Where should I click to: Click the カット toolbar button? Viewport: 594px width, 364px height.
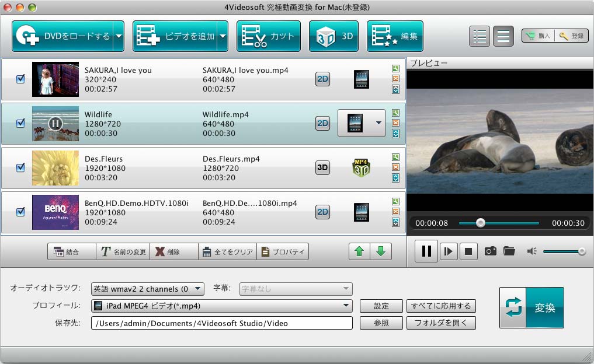pyautogui.click(x=269, y=36)
